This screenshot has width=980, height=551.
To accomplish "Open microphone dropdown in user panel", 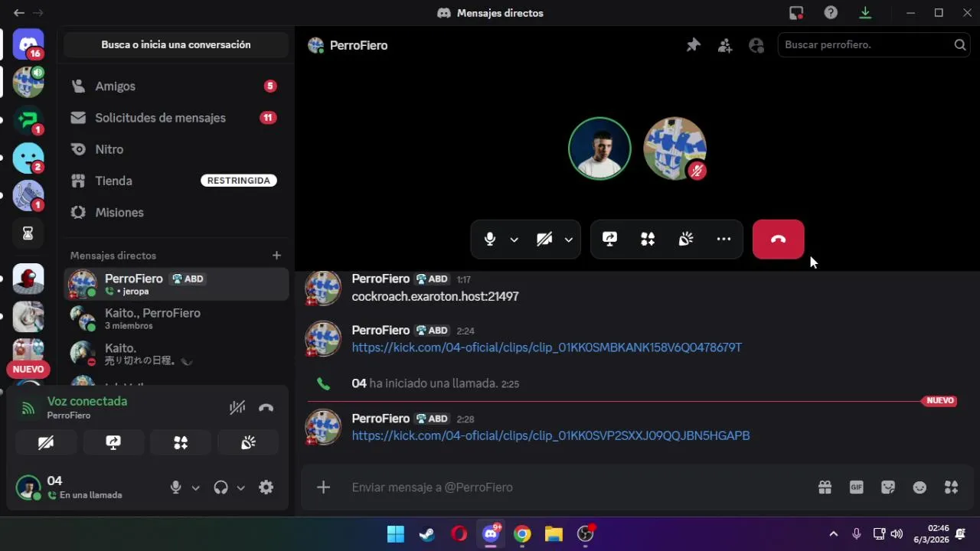I will point(195,487).
